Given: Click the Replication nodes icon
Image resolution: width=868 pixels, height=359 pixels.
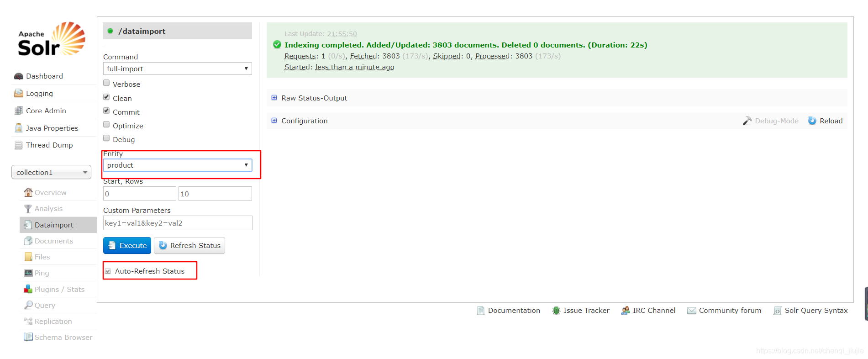Looking at the screenshot, I should tap(28, 321).
